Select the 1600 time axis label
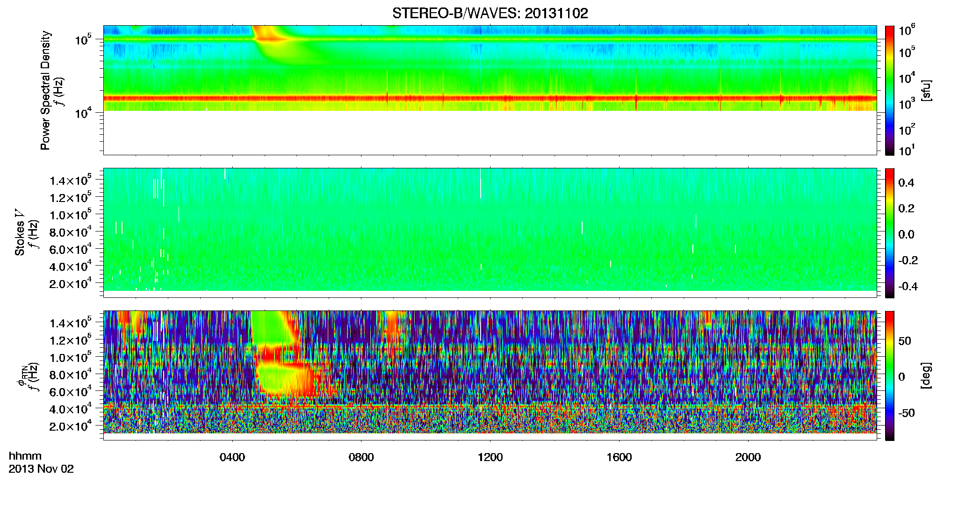980x505 pixels. [x=619, y=457]
